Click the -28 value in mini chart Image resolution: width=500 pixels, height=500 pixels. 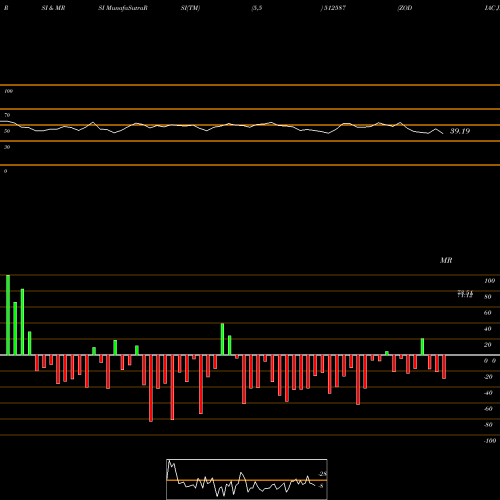[323, 474]
